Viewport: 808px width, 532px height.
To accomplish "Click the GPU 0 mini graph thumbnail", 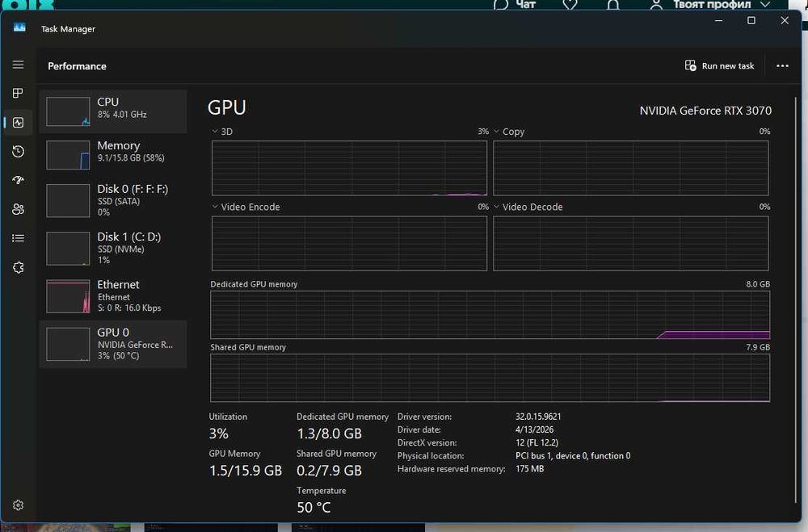I will click(68, 344).
